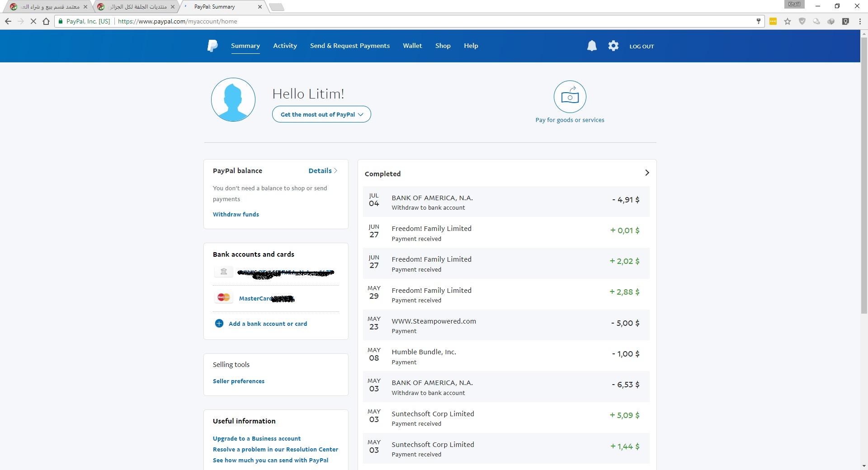Viewport: 868px width, 470px height.
Task: Bookmark this page with star icon
Action: [x=788, y=21]
